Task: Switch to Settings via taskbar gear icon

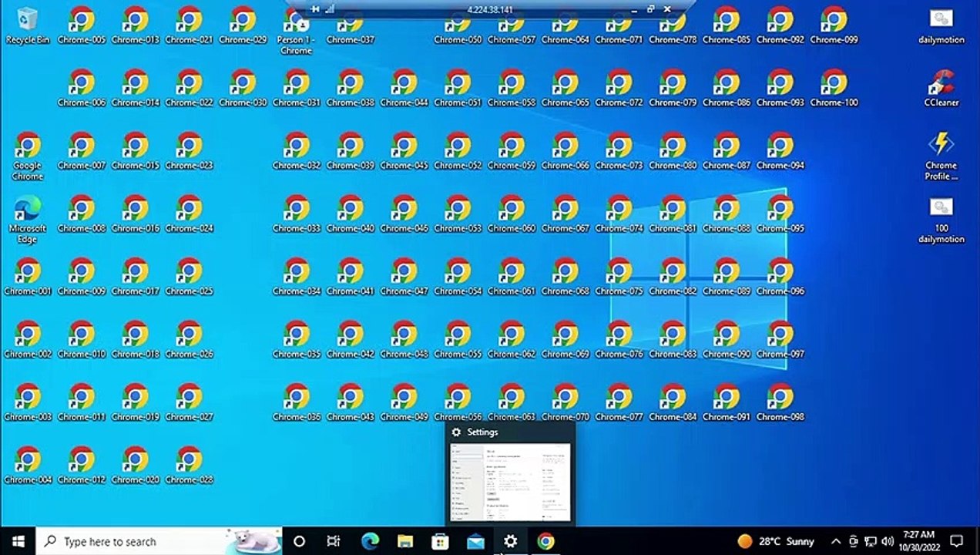Action: [511, 541]
